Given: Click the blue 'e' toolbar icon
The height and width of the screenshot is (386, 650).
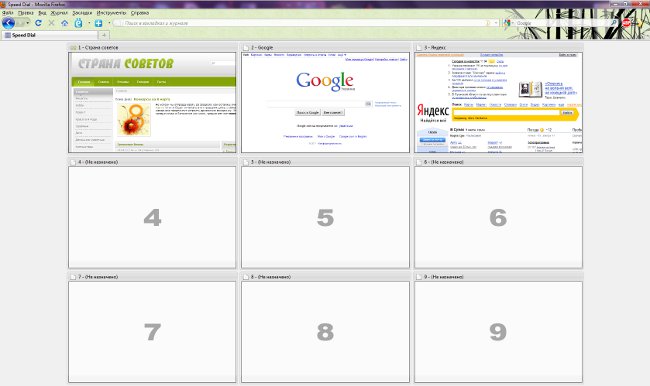Looking at the screenshot, I should tap(78, 23).
